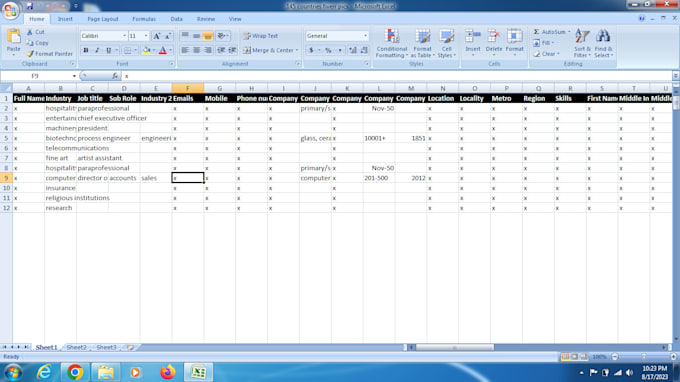
Task: Toggle Underline formatting
Action: [x=108, y=50]
